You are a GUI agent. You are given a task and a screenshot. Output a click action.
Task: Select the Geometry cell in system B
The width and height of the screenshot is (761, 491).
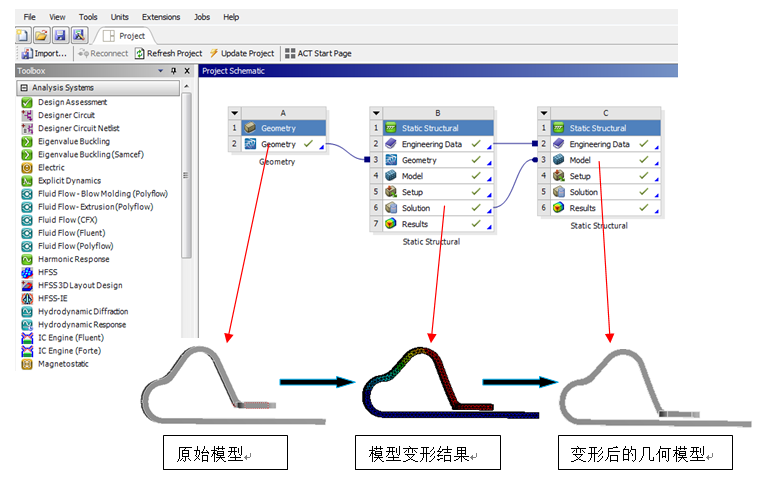tap(438, 160)
